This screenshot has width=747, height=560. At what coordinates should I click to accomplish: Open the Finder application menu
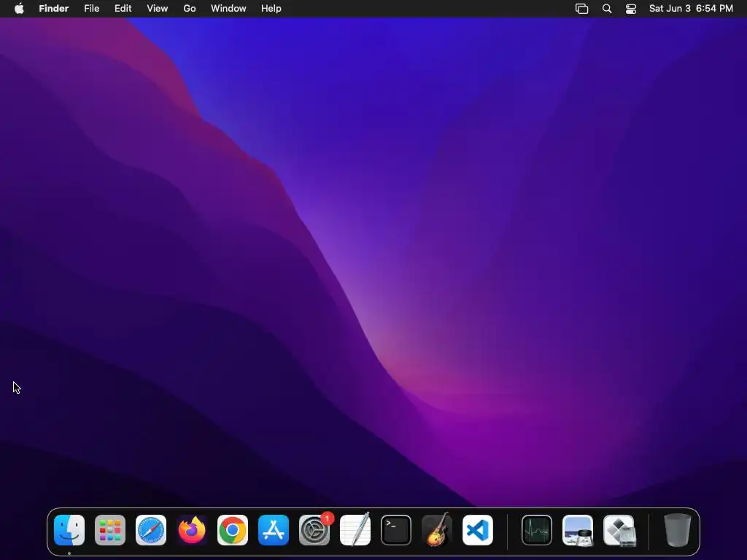(54, 9)
